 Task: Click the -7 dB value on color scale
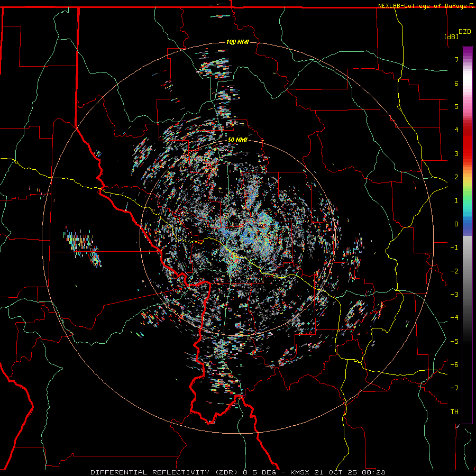pos(454,388)
